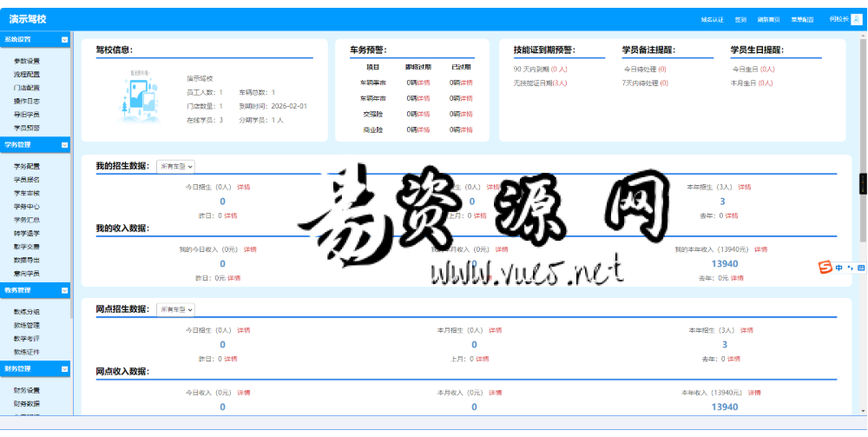
Task: Click 签到 in the top bar
Action: point(740,19)
